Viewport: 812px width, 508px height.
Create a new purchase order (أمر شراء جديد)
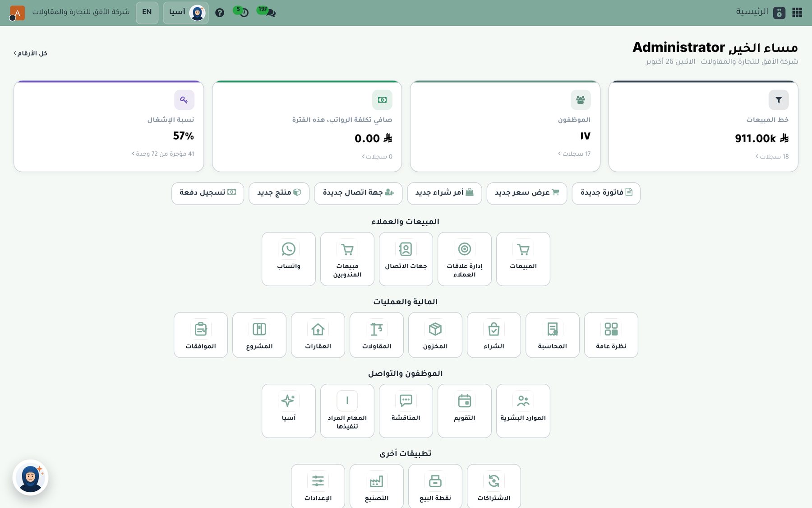[444, 193]
